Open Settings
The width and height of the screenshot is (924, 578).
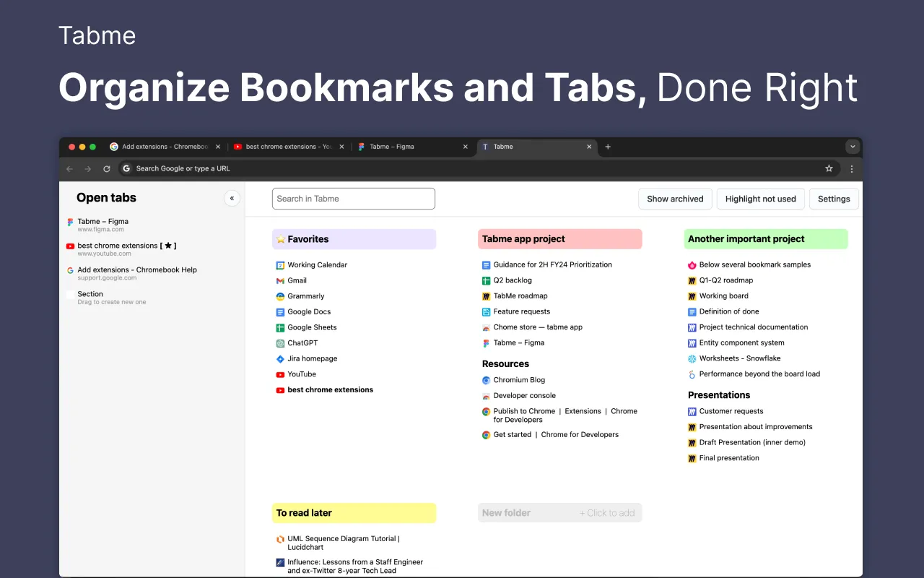pos(834,198)
